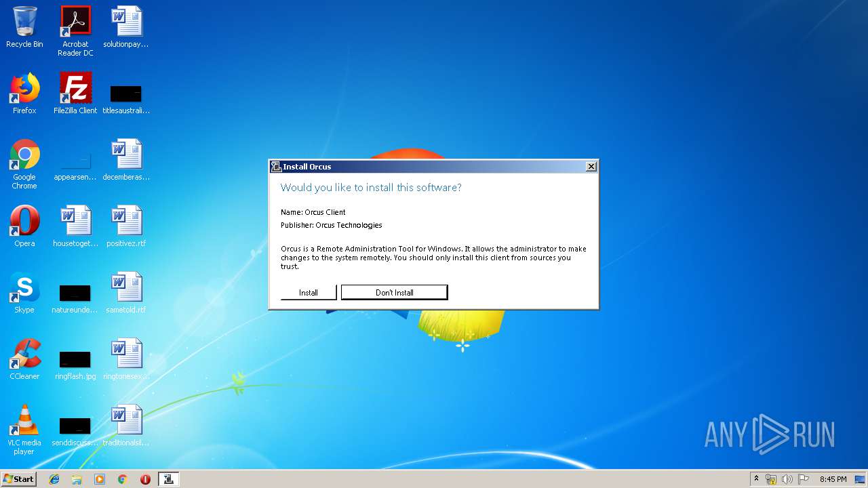
Task: Open the Windows Start menu
Action: (18, 479)
